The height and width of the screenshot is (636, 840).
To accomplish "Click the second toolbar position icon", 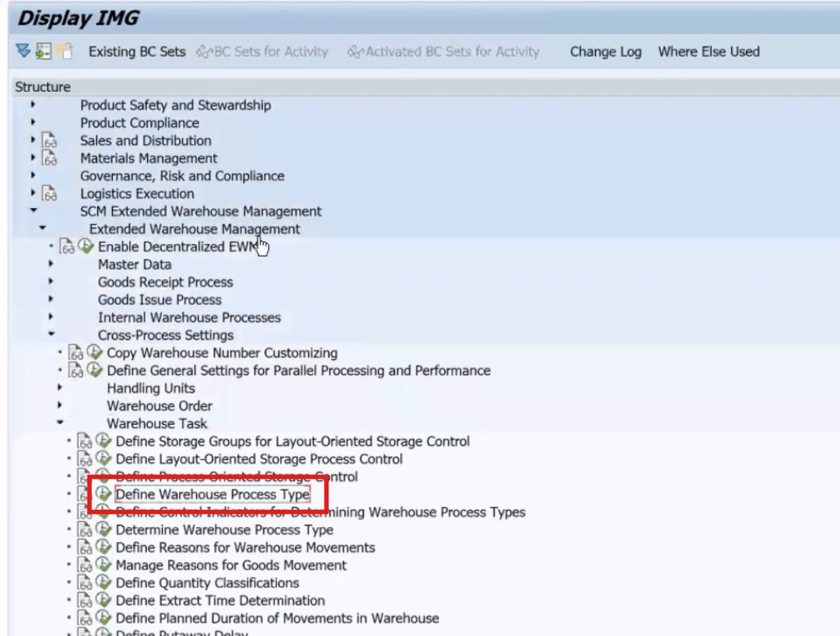I will point(43,51).
